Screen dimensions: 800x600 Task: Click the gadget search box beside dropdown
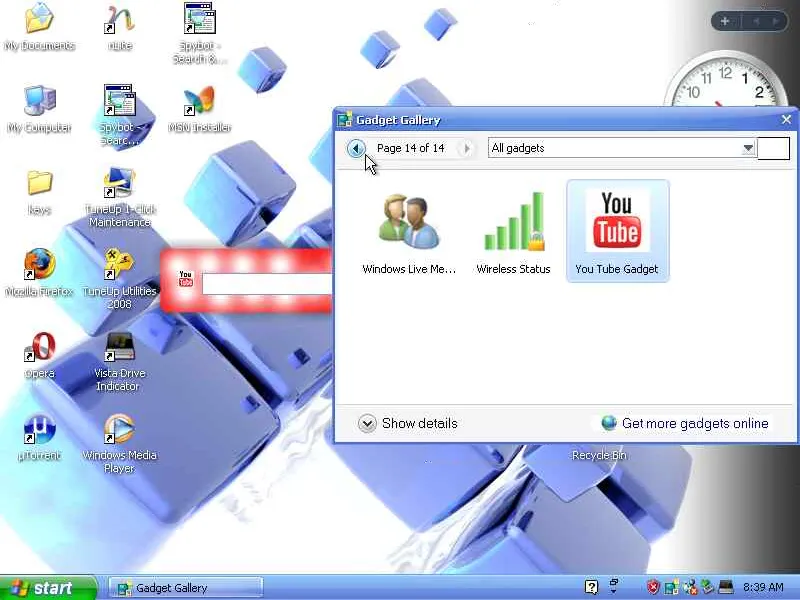point(773,148)
